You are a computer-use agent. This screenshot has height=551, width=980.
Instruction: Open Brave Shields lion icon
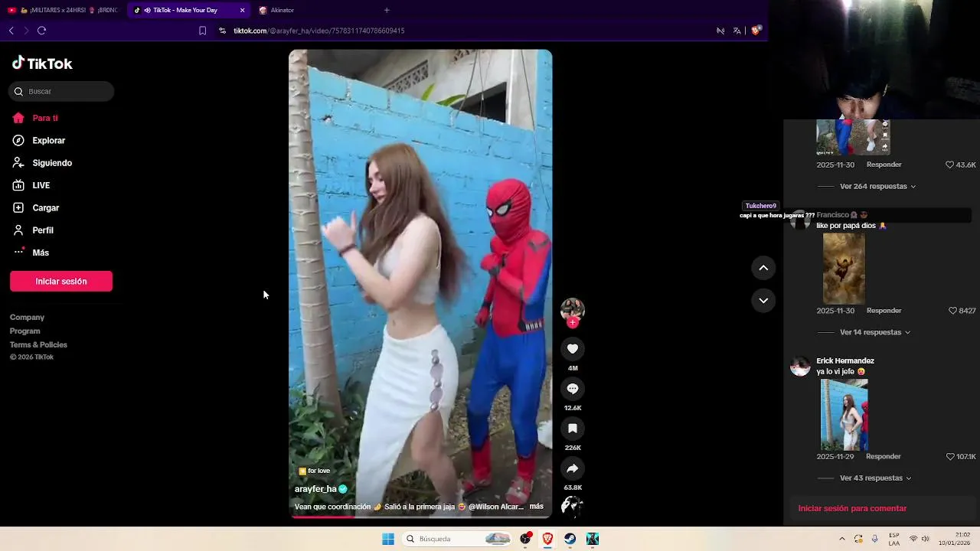point(756,31)
